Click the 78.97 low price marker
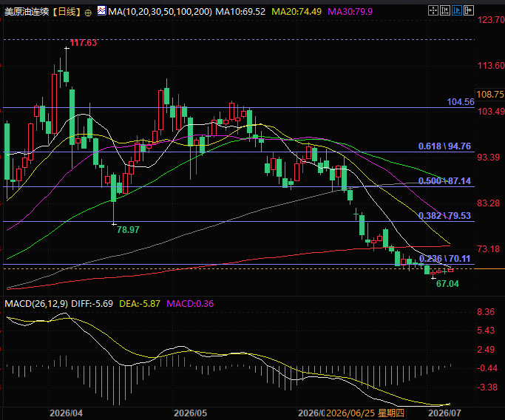 point(128,230)
